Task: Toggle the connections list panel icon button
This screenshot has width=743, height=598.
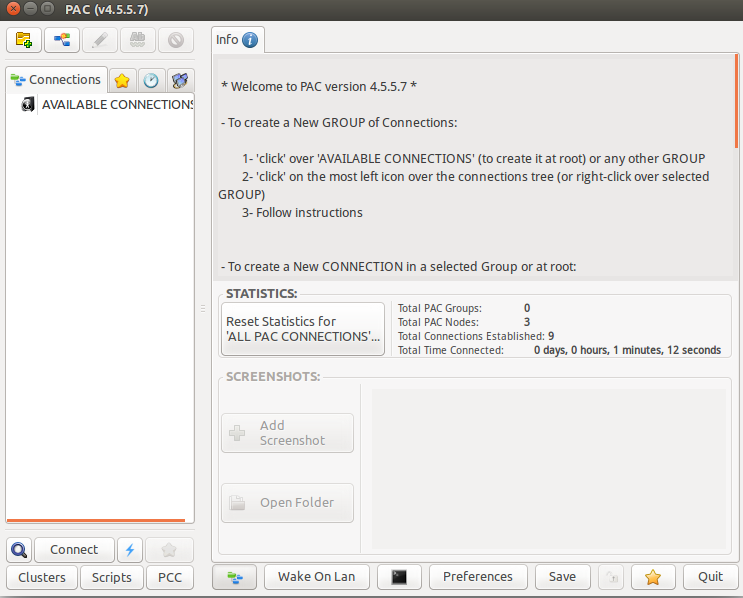Action: 235,577
